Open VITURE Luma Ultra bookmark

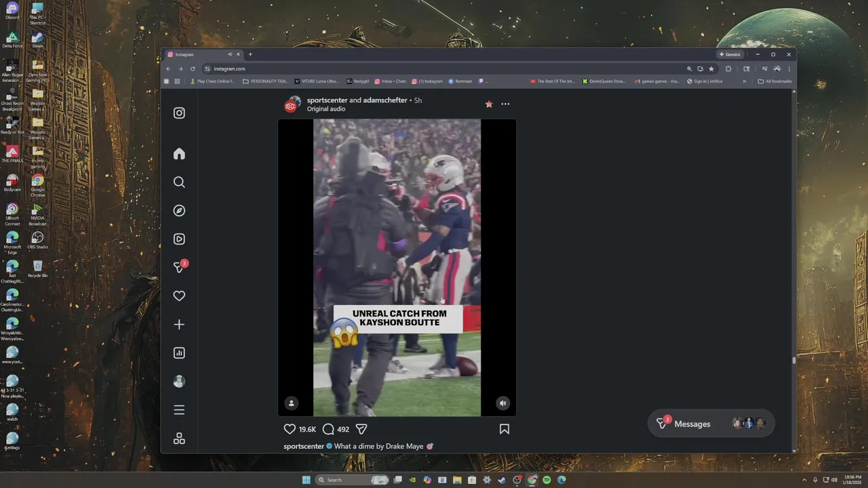pyautogui.click(x=317, y=81)
